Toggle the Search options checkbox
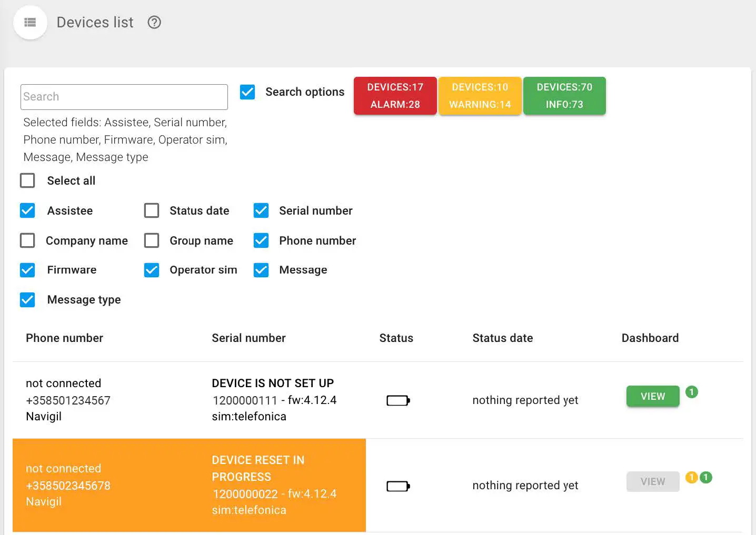This screenshot has height=535, width=756. coord(247,92)
